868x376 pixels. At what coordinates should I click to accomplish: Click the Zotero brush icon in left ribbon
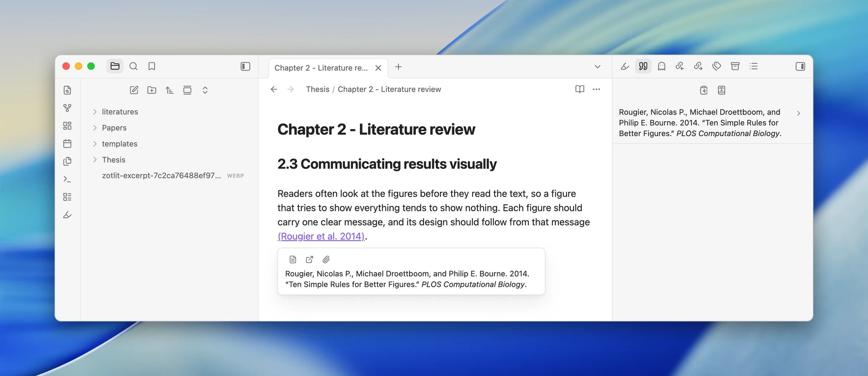coord(67,215)
